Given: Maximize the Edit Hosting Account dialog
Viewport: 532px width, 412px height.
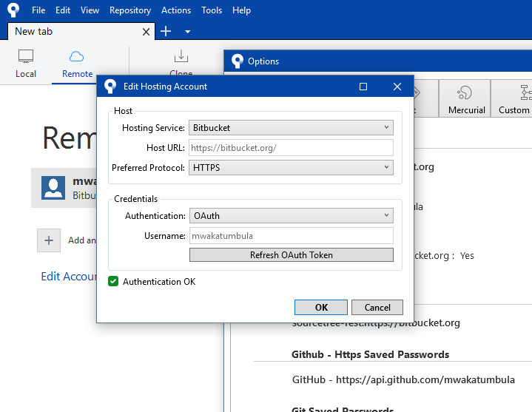Looking at the screenshot, I should pos(363,87).
